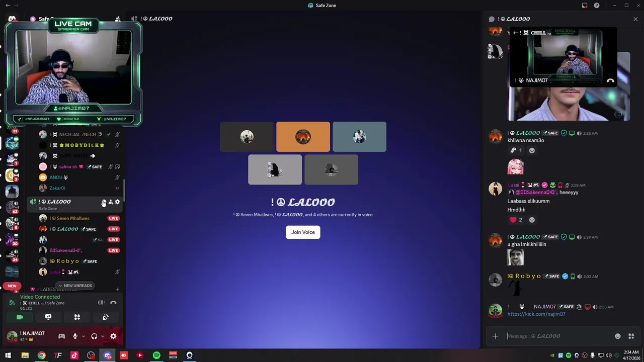The width and height of the screenshot is (644, 362).
Task: Open Lussi's avatar in chat
Action: [496, 189]
